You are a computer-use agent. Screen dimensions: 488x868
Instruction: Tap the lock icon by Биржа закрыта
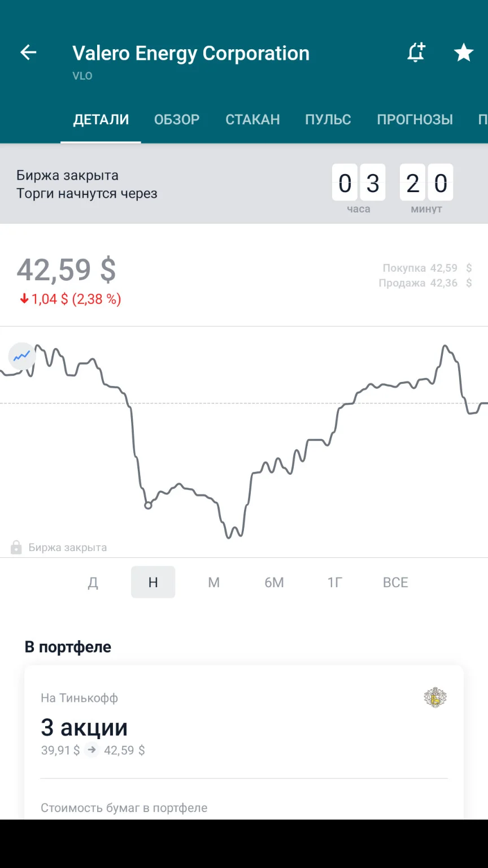click(x=16, y=547)
